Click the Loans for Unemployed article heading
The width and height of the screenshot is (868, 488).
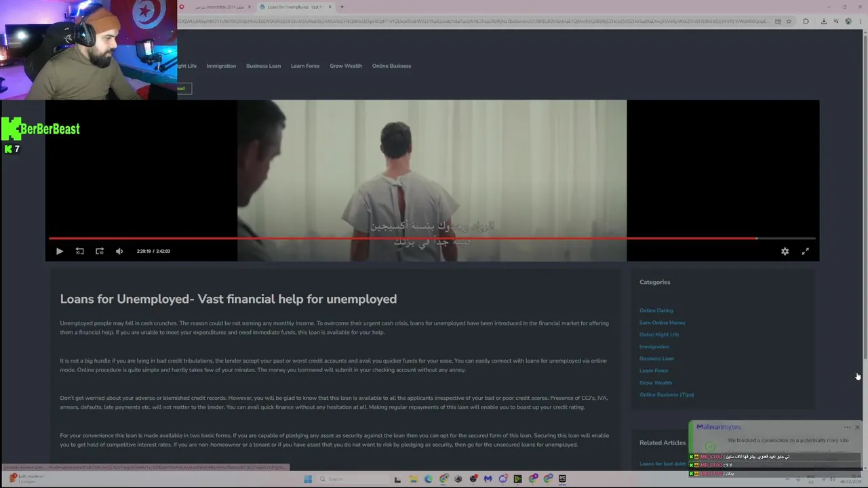click(x=229, y=299)
